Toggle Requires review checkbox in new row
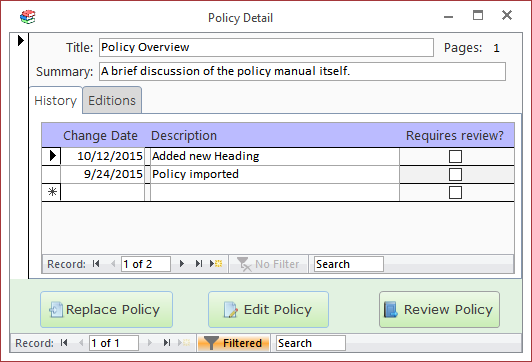 [455, 192]
